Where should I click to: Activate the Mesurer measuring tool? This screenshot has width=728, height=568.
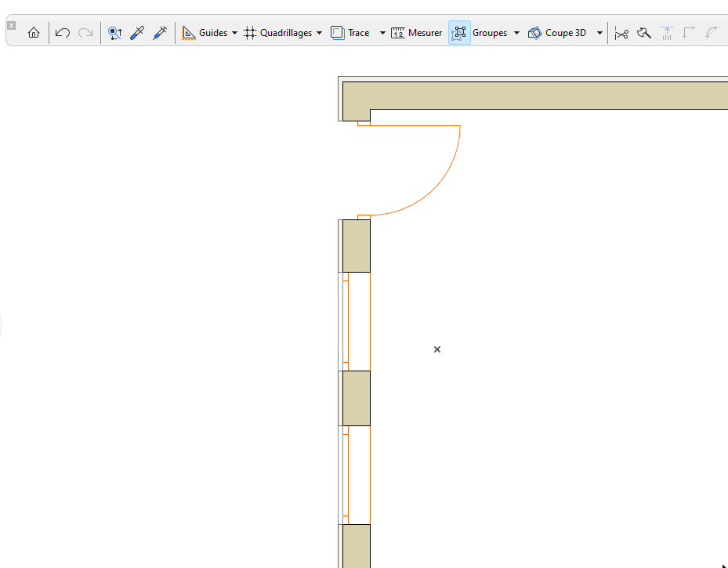pos(416,33)
